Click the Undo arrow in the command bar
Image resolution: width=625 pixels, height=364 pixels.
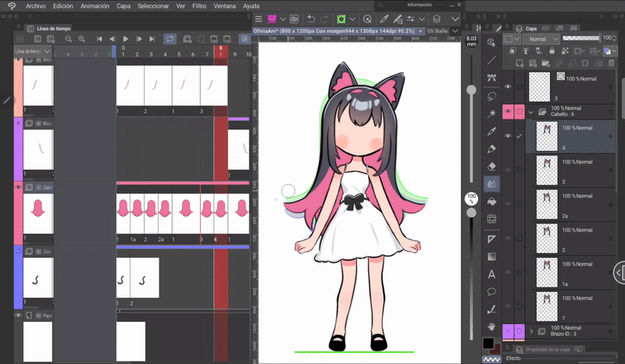coord(310,18)
